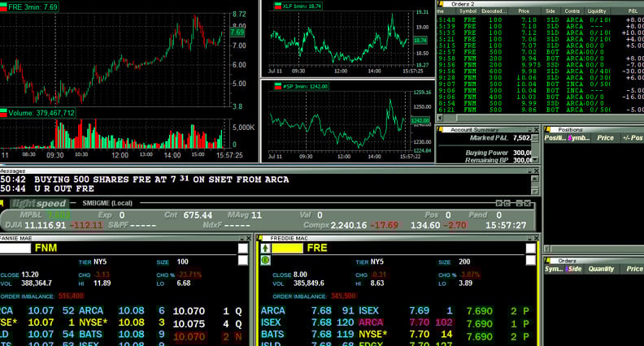Click the 15:57:27 clock on the Lightspeed bar
The image size is (644, 346).
point(506,225)
